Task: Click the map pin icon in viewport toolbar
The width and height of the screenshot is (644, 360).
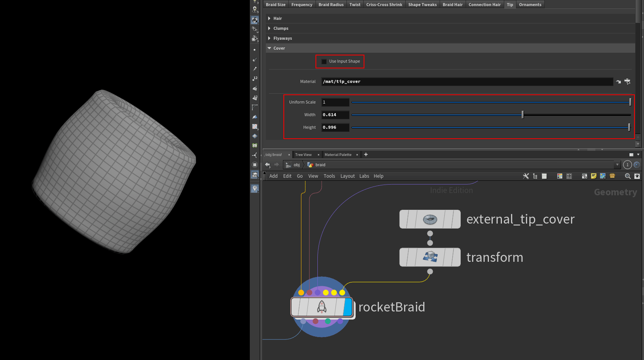Action: coord(255,188)
